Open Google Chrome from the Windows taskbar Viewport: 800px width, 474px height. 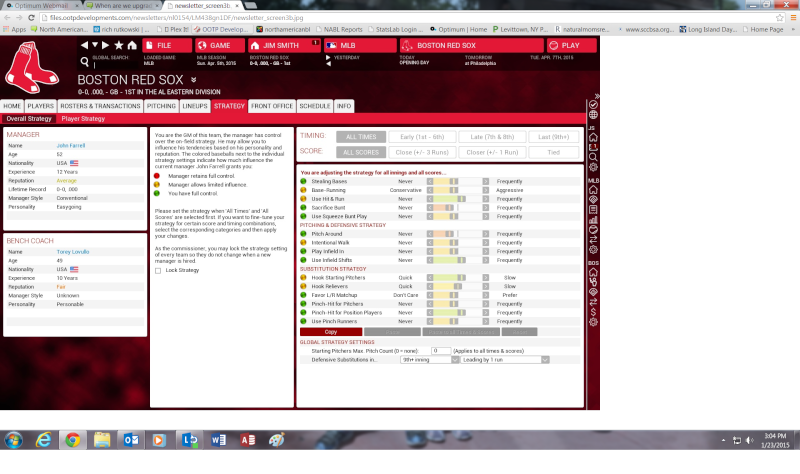(x=72, y=440)
